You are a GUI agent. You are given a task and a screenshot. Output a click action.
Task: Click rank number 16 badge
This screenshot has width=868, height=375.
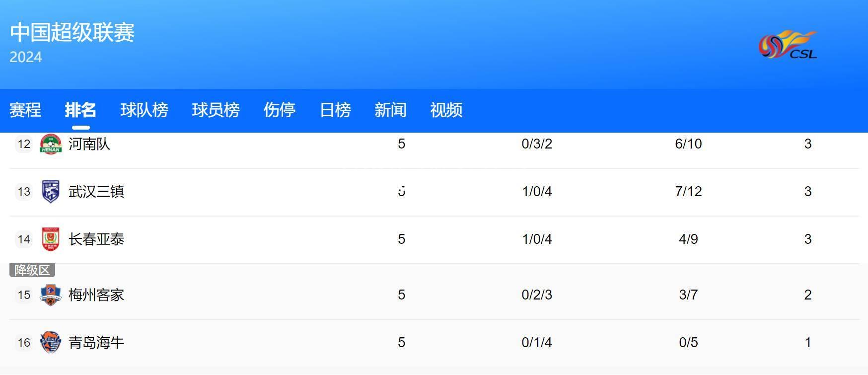(24, 343)
